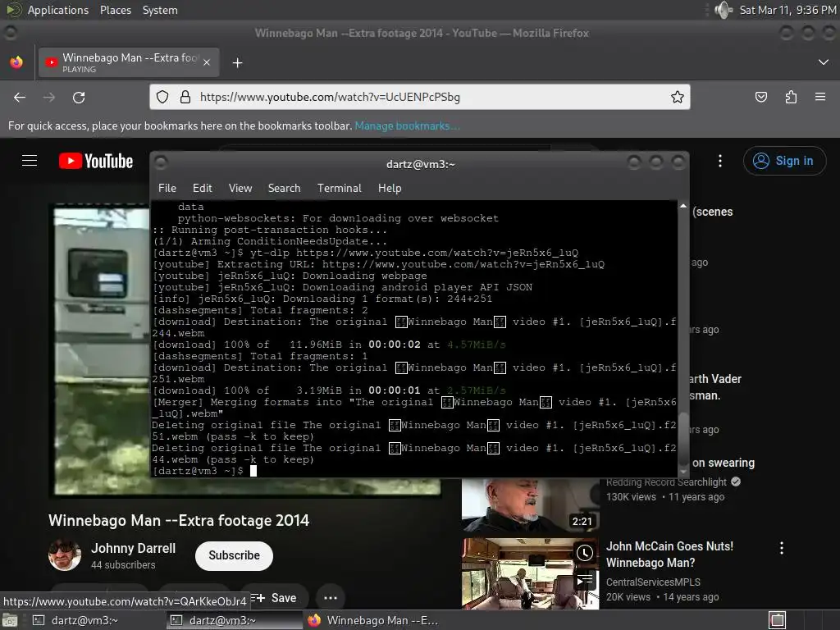
Task: Open John McCain Goes Nuts video thumbnail
Action: coord(531,573)
